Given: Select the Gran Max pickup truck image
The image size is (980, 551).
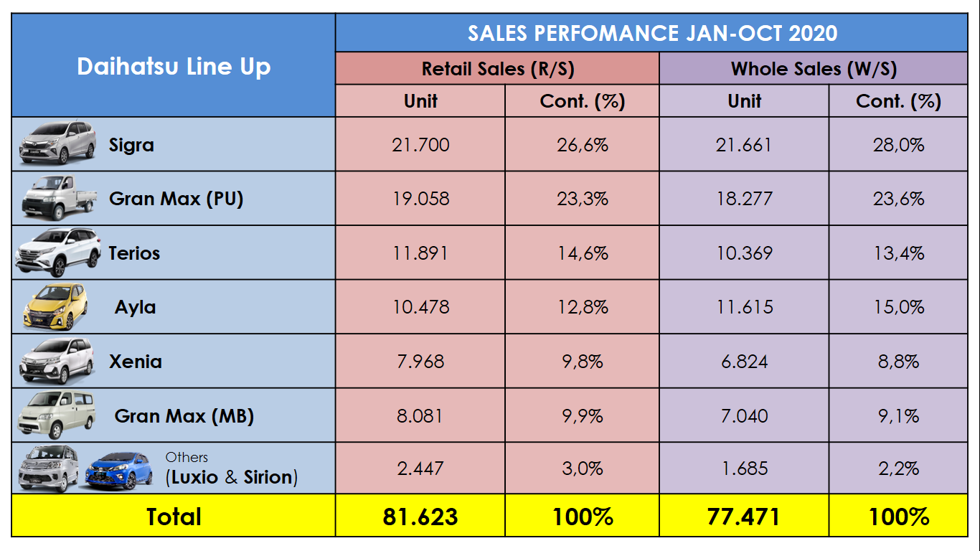Looking at the screenshot, I should (x=57, y=197).
